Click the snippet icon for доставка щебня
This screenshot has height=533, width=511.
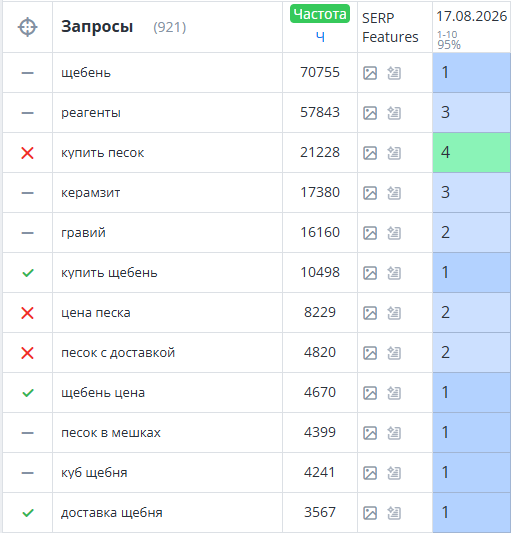pos(394,513)
